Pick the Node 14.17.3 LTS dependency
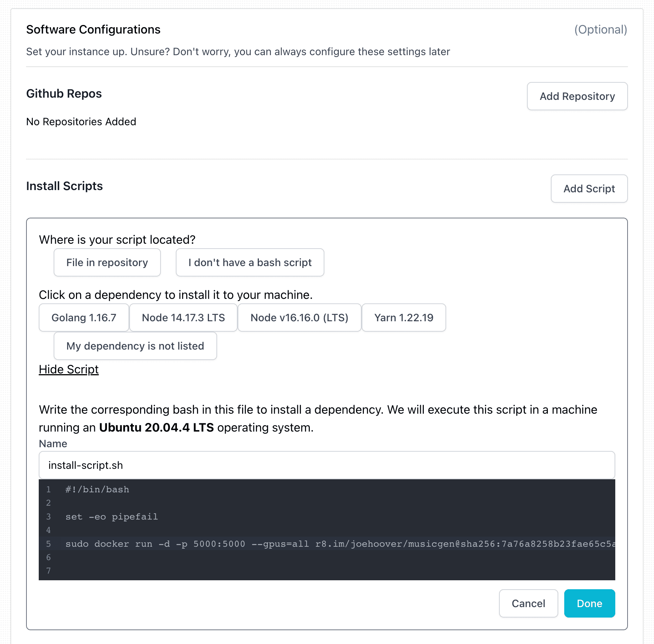The image size is (654, 644). pos(183,318)
